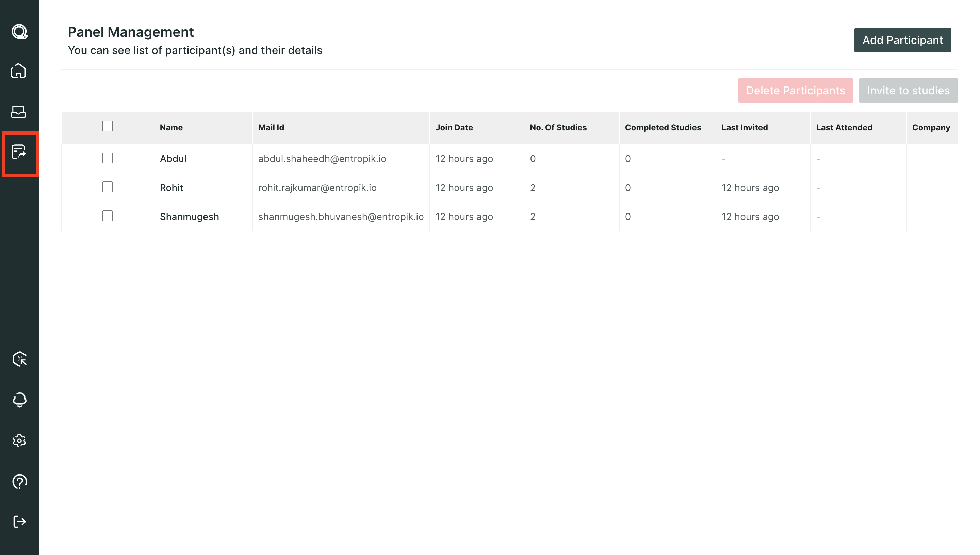The width and height of the screenshot is (980, 555).
Task: Select the participant name Abdul
Action: 173,159
